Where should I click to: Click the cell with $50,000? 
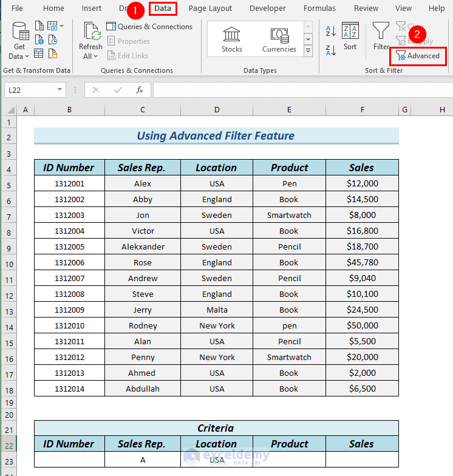click(362, 325)
